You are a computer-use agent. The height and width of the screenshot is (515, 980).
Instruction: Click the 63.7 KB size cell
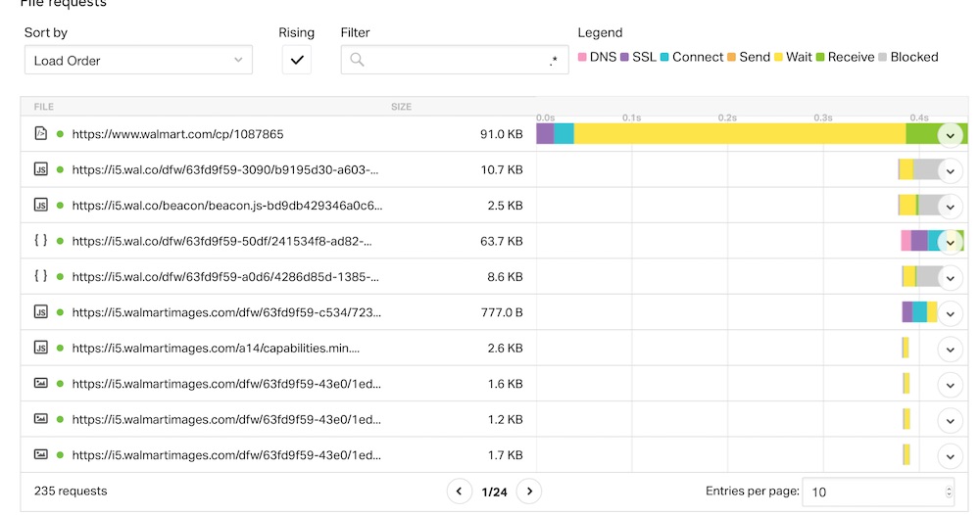point(501,241)
